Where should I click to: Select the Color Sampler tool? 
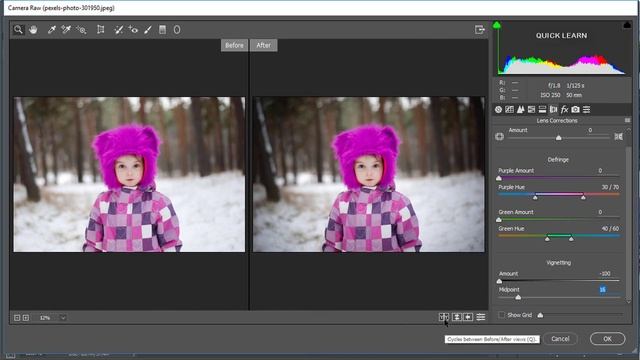66,29
